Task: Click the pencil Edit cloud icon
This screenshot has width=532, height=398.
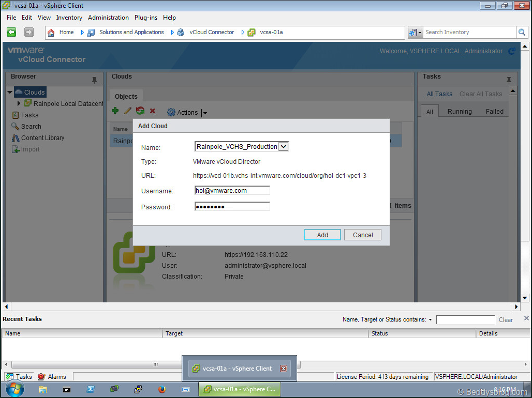Action: (128, 111)
